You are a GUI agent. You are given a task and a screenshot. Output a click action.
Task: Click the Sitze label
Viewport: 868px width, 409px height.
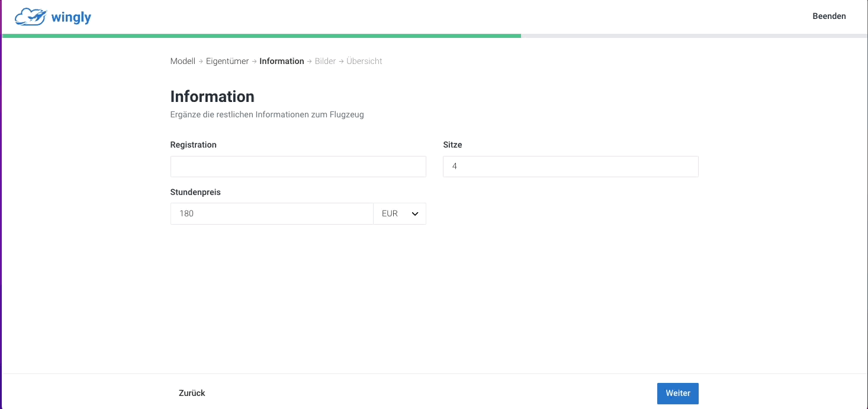point(452,145)
